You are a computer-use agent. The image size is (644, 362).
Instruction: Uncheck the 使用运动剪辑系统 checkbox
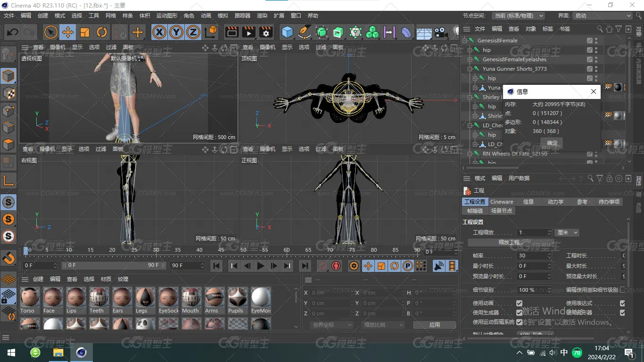click(x=519, y=322)
